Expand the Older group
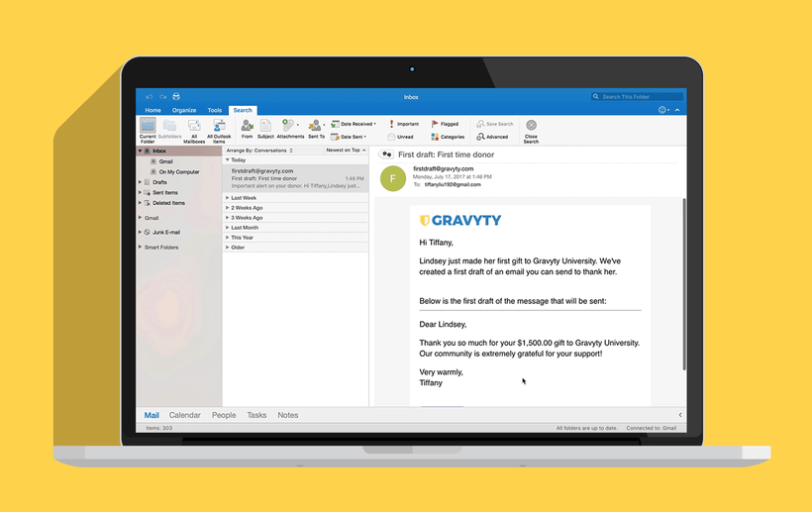The width and height of the screenshot is (812, 512). [x=228, y=248]
